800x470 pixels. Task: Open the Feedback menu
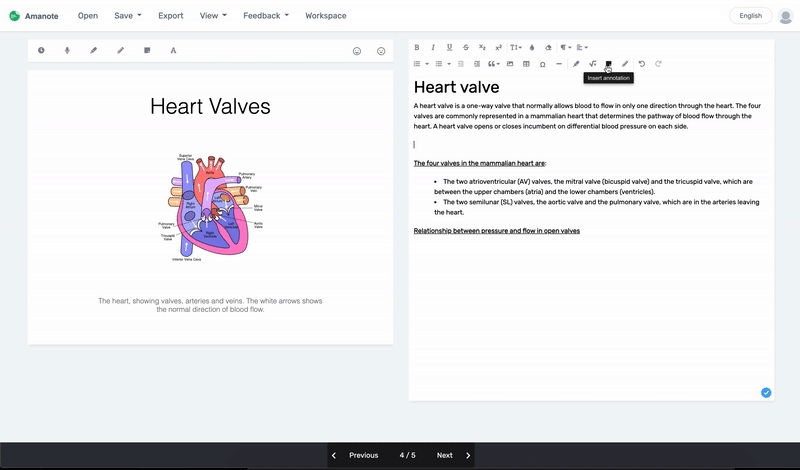tap(266, 16)
